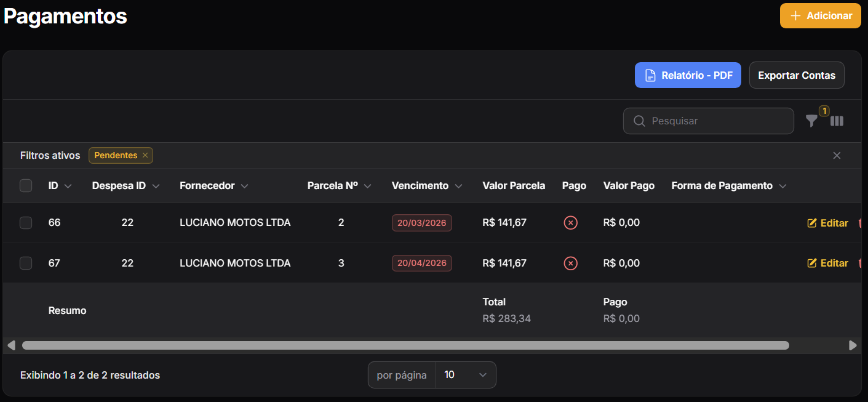The height and width of the screenshot is (402, 868).
Task: Edit the payment with ID 67
Action: 827,263
